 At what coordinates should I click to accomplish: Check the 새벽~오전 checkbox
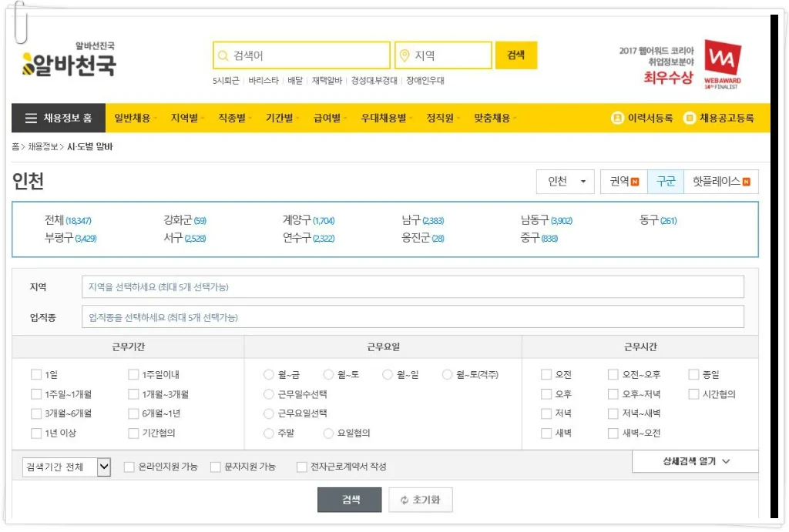click(613, 433)
